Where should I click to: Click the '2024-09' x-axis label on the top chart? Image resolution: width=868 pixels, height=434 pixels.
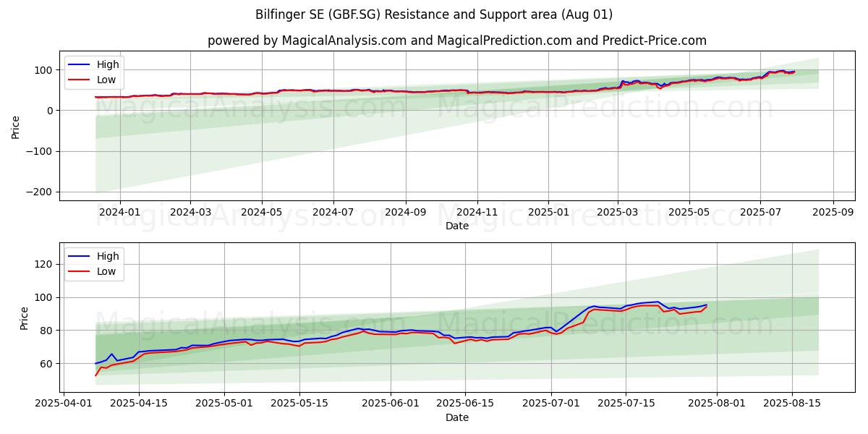pyautogui.click(x=405, y=212)
